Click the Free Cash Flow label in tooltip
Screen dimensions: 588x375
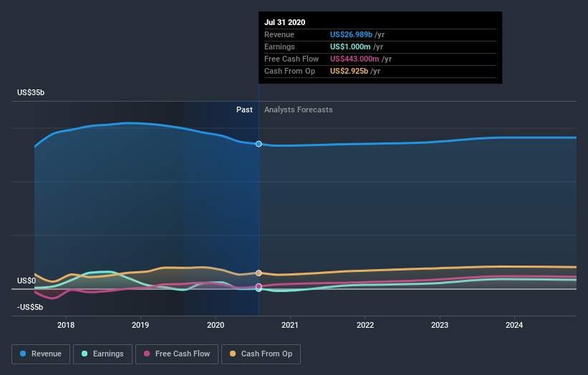pyautogui.click(x=291, y=59)
